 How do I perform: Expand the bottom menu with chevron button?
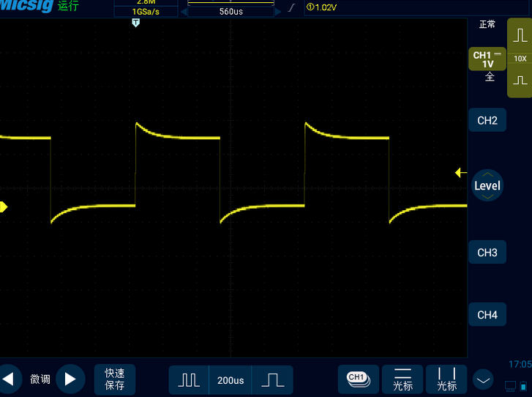point(483,379)
